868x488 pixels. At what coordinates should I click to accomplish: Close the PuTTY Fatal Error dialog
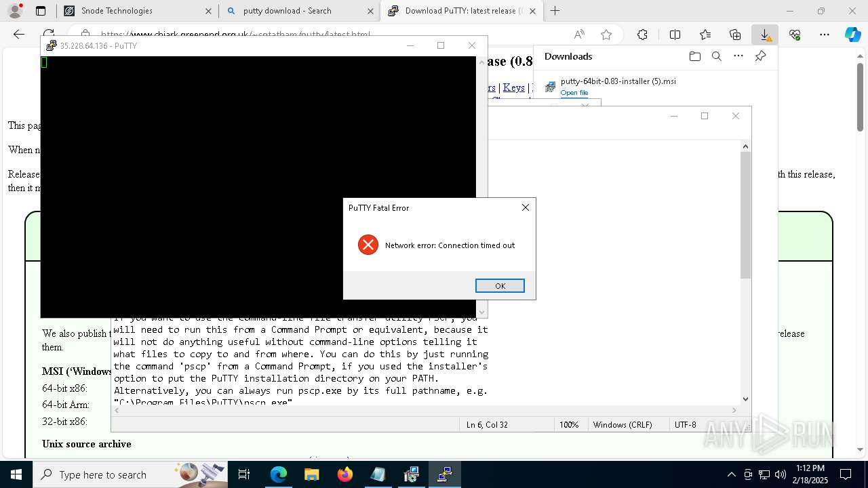(x=525, y=207)
